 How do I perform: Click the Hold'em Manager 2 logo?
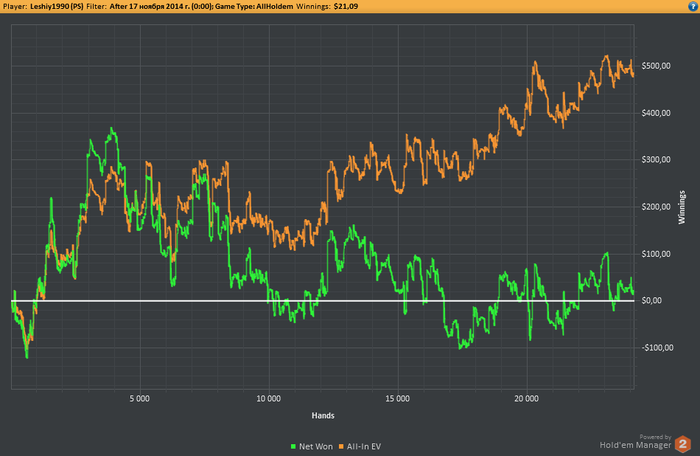point(683,444)
